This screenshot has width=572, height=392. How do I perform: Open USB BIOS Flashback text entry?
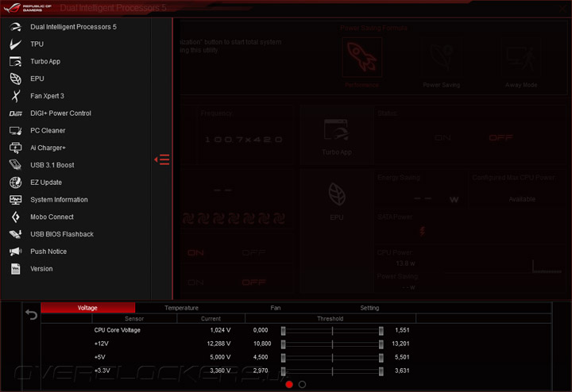pos(62,234)
